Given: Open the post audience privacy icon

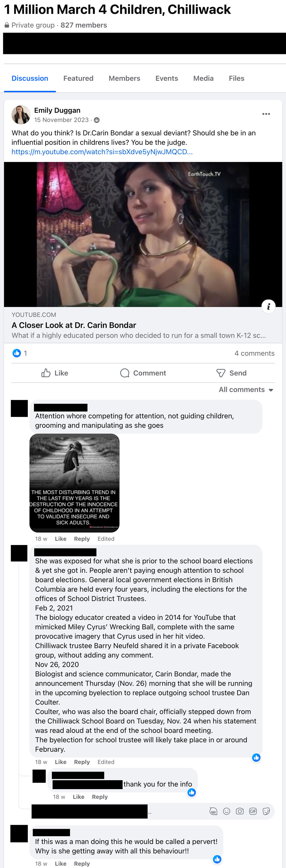Looking at the screenshot, I should 97,120.
